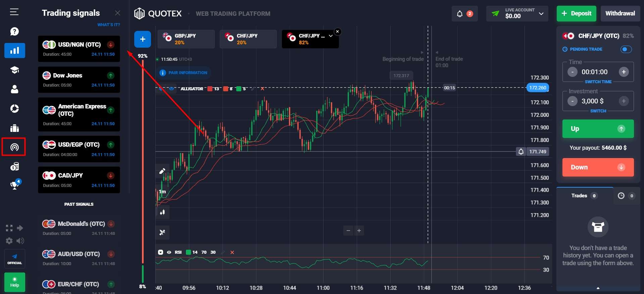Close the Trading signals panel
Viewport: 644px width, 294px height.
tap(117, 13)
